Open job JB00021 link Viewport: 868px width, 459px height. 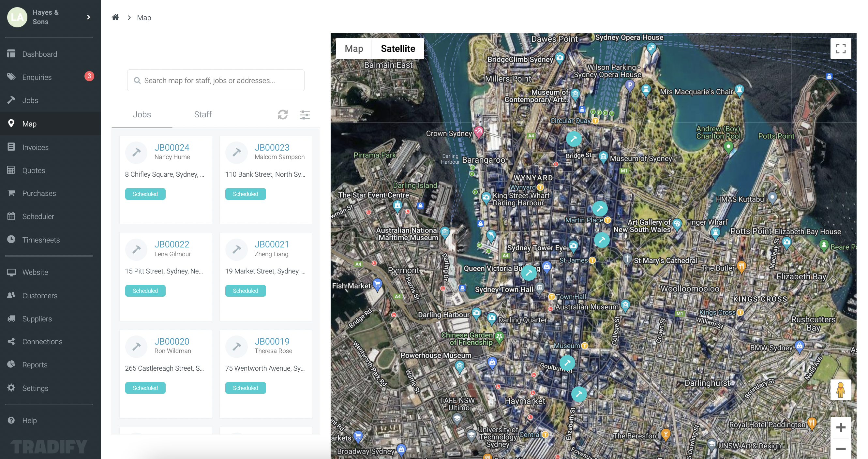point(272,244)
